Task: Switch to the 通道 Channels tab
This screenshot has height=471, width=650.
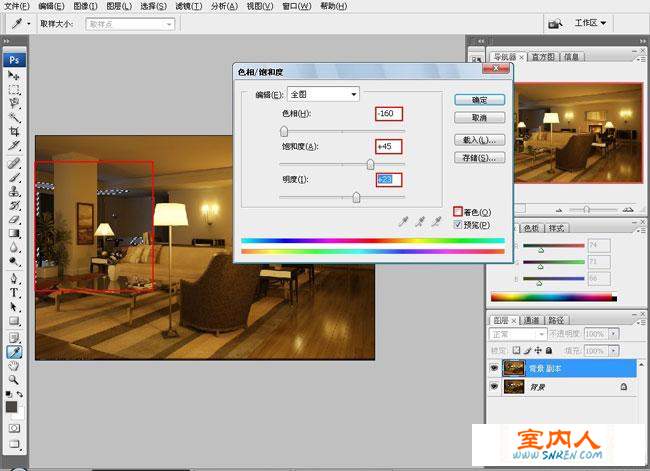Action: (x=531, y=320)
